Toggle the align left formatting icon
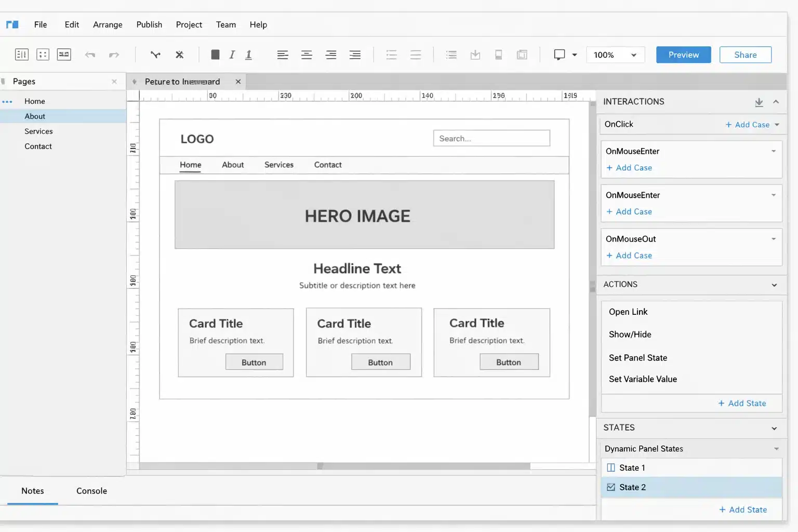The width and height of the screenshot is (798, 532). [x=282, y=55]
